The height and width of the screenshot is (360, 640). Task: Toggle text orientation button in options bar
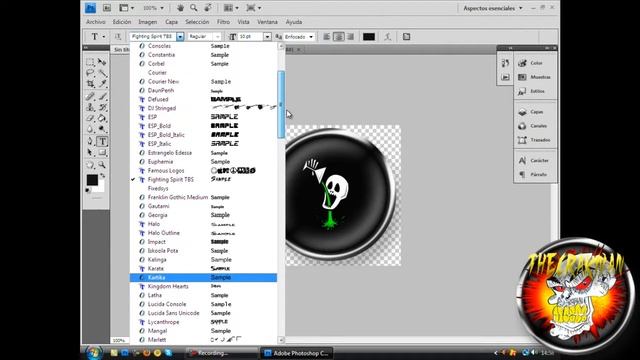[118, 37]
